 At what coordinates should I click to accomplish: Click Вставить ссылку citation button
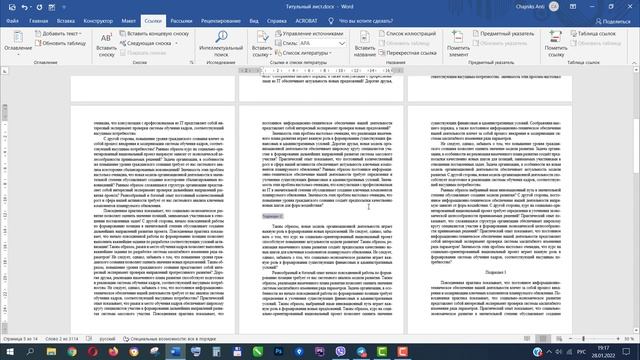coord(262,44)
